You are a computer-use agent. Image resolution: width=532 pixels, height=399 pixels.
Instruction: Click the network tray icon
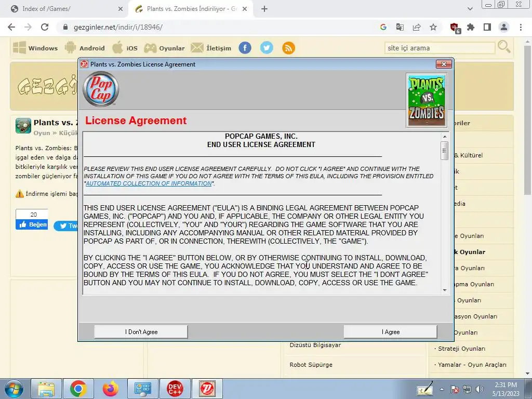coord(467,389)
